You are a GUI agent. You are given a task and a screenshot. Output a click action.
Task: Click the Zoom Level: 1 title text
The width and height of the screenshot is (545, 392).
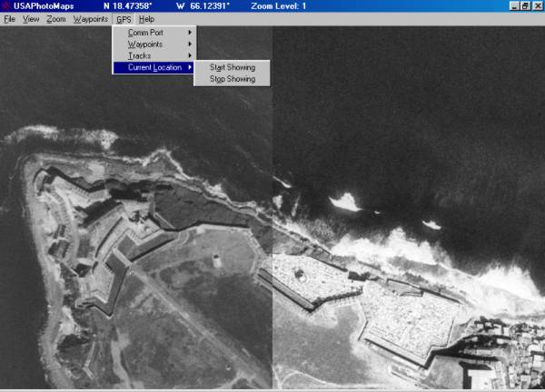(279, 6)
